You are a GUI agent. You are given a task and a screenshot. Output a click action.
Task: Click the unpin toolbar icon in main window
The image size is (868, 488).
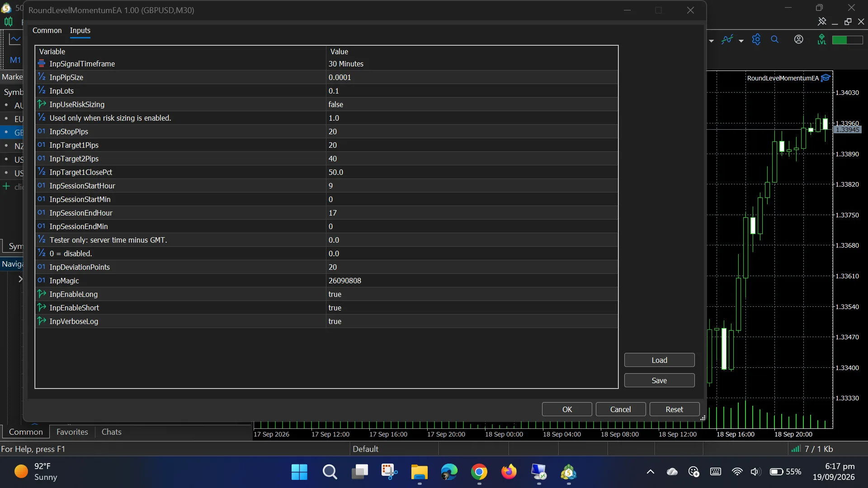click(822, 21)
